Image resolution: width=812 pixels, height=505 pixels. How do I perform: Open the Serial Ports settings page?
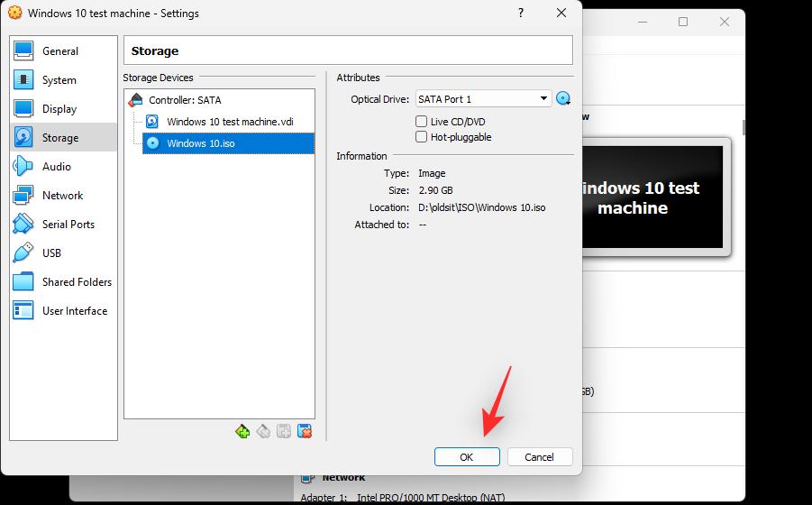pyautogui.click(x=63, y=224)
